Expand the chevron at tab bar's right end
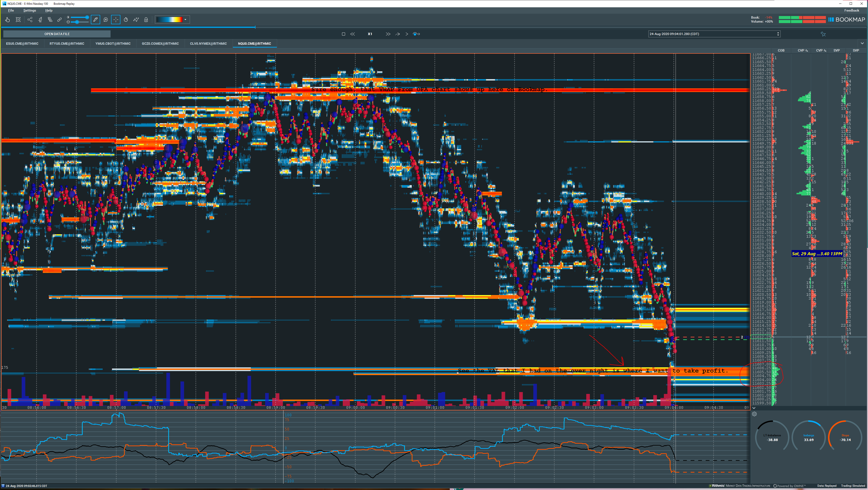 pyautogui.click(x=862, y=44)
